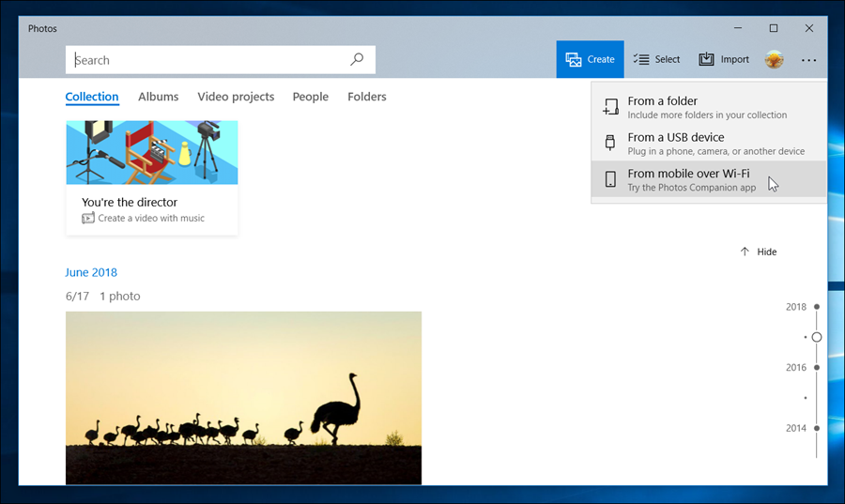This screenshot has width=845, height=504.
Task: Switch to the Albums tab
Action: click(x=158, y=97)
